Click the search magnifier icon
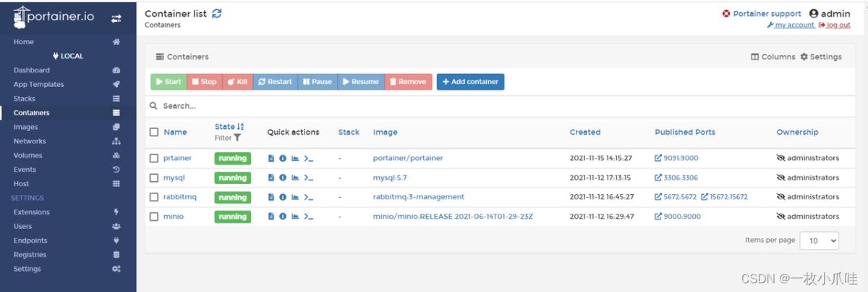 [153, 106]
